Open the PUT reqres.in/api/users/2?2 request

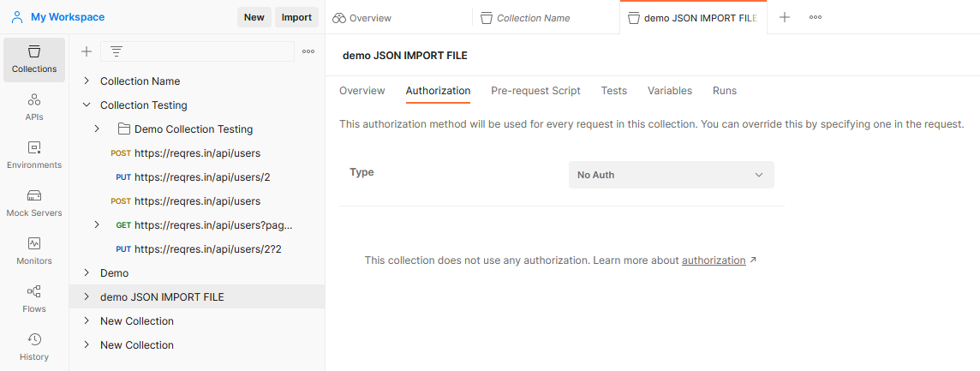point(197,249)
